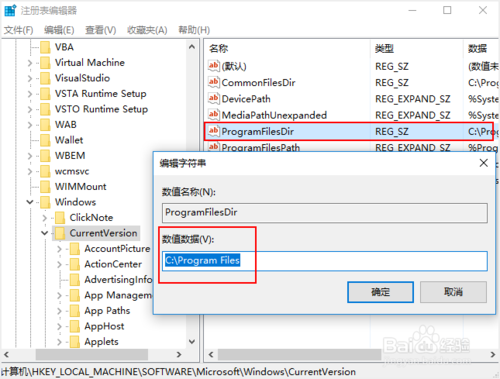500x379 pixels.
Task: Click the ProgramFilesDir string value icon
Action: [214, 131]
